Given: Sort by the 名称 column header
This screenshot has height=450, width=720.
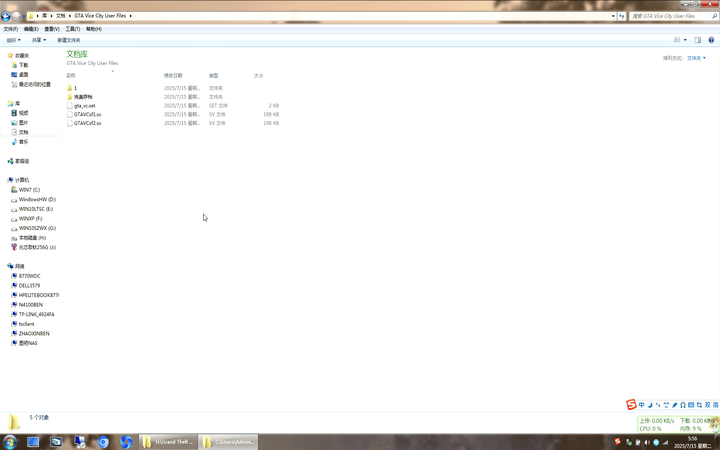Looking at the screenshot, I should pos(71,75).
